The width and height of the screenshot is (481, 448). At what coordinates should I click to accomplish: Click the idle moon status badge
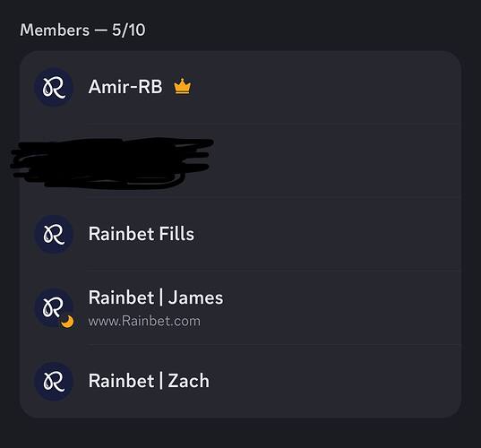pyautogui.click(x=67, y=322)
